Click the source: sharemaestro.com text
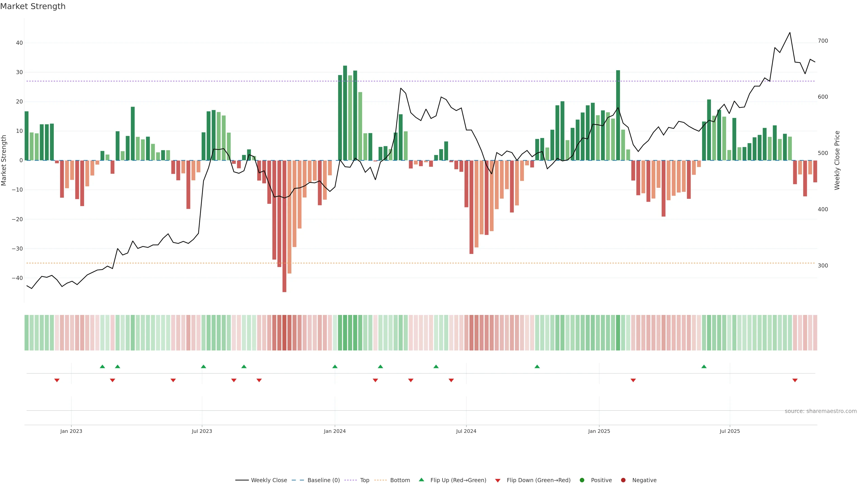The image size is (868, 488). (821, 411)
